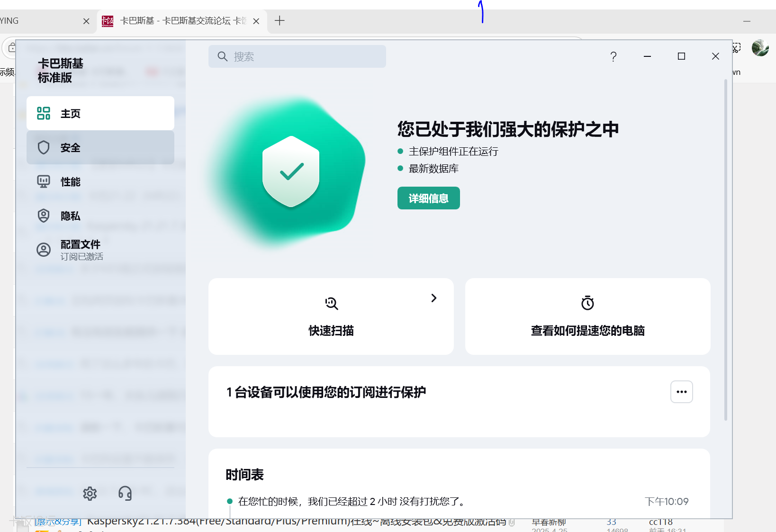
Task: Click the shield icon beside 安全
Action: (x=44, y=147)
